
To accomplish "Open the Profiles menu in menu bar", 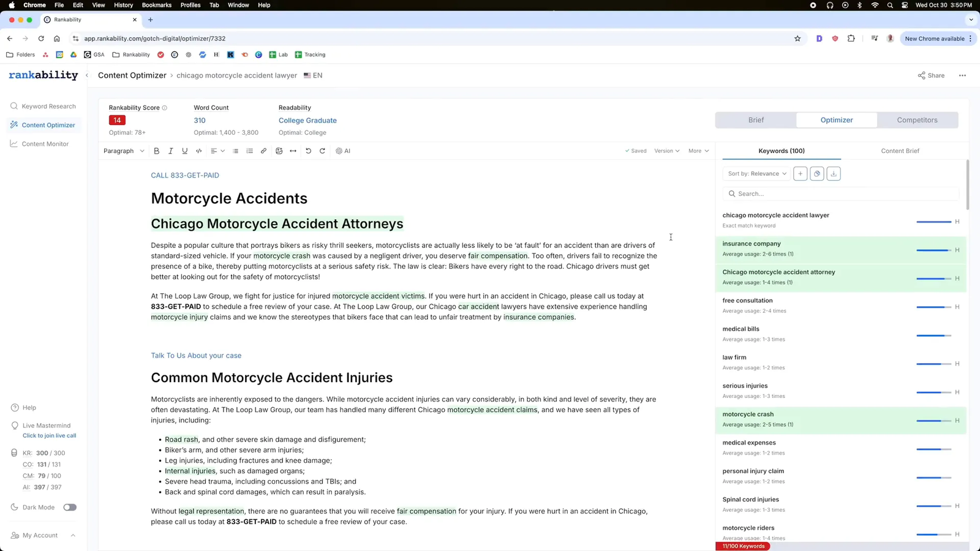I will [x=190, y=5].
